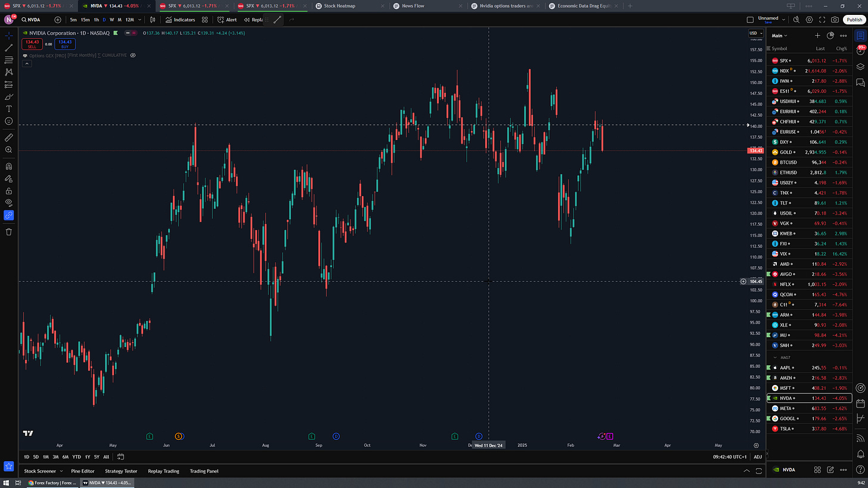
Task: Open the emoji/icons drawing tool
Action: coord(9,121)
